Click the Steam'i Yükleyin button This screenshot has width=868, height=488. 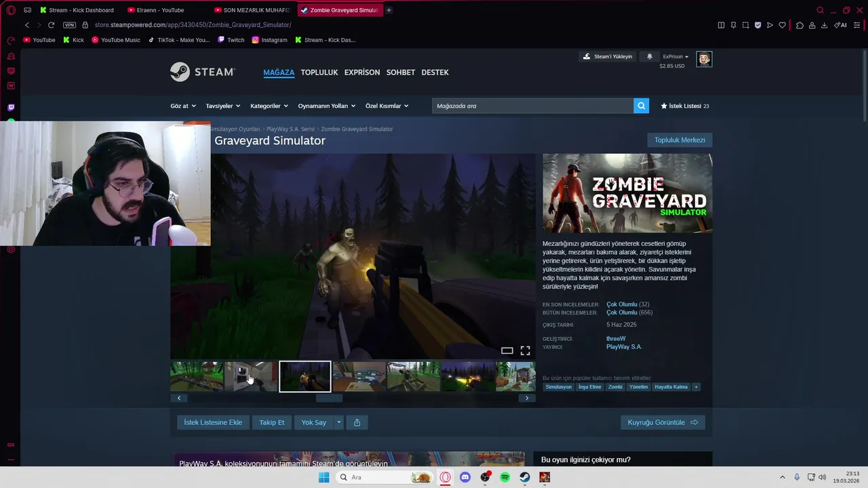(608, 56)
